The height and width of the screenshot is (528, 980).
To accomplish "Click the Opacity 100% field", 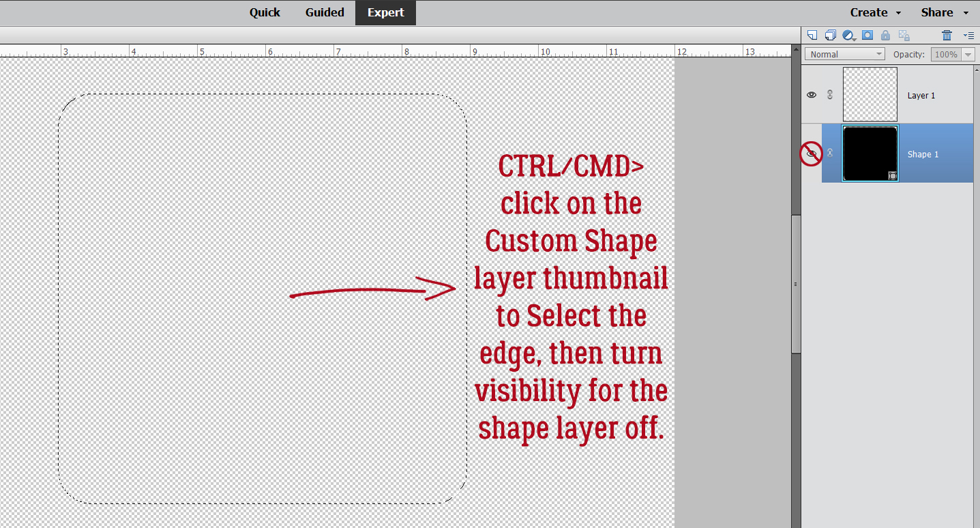I will point(946,54).
